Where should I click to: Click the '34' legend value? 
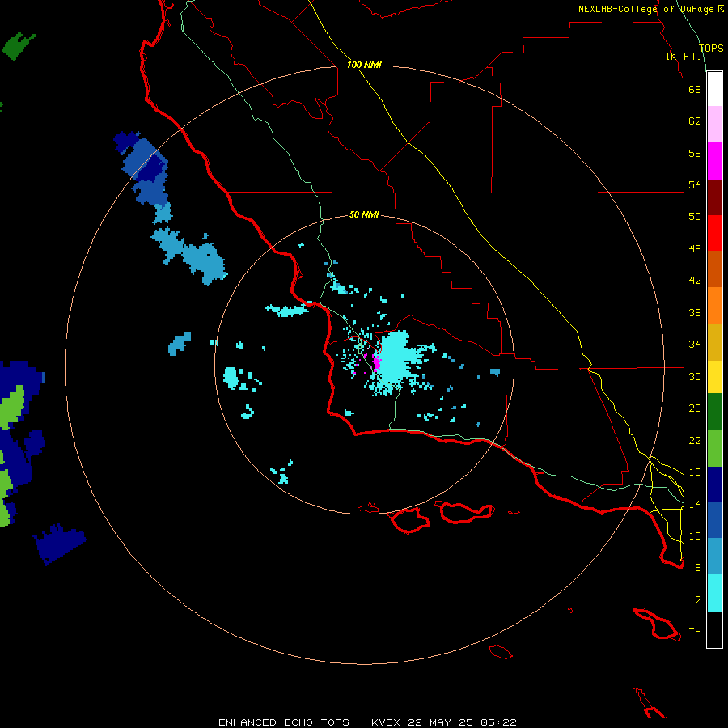(x=695, y=345)
